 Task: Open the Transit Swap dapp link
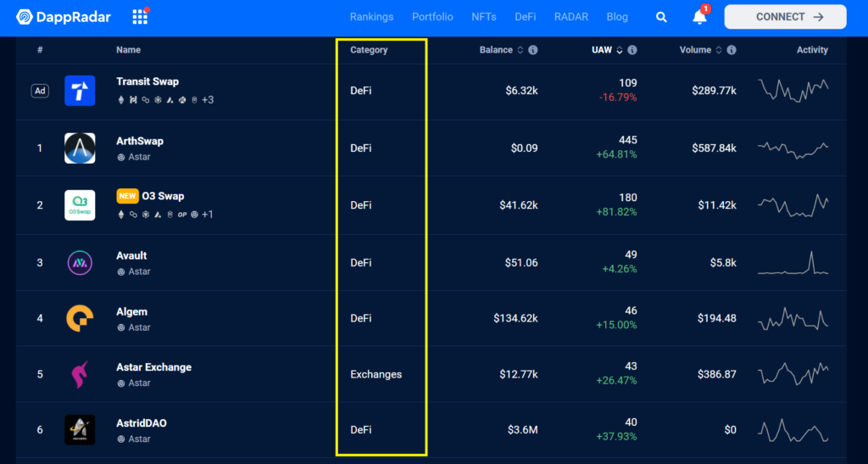[147, 81]
